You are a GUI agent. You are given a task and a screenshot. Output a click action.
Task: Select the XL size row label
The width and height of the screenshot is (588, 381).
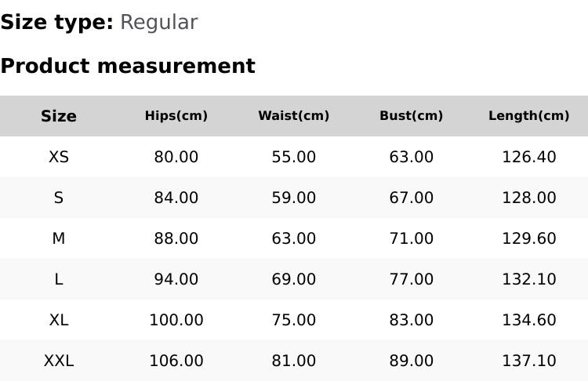(x=59, y=320)
